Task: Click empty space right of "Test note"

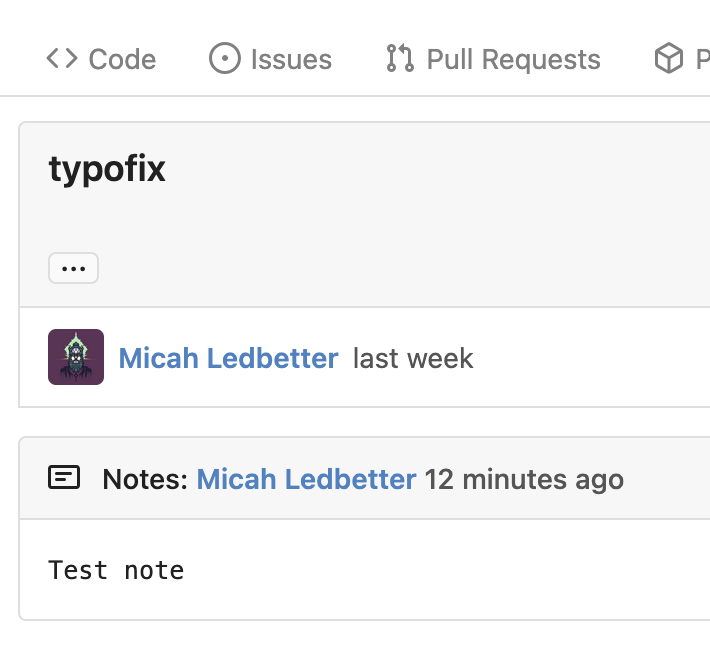Action: [x=450, y=571]
